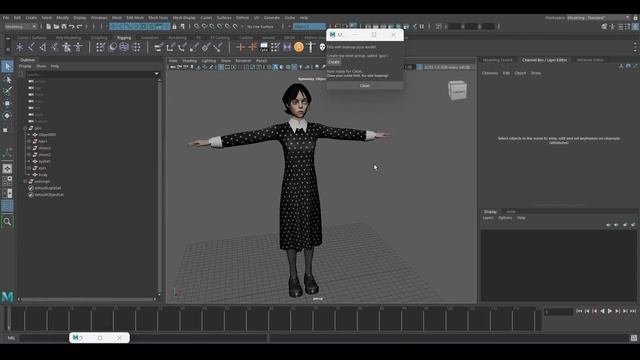Open the Modeling menu set dropdown
This screenshot has width=640, height=360.
tap(20, 27)
